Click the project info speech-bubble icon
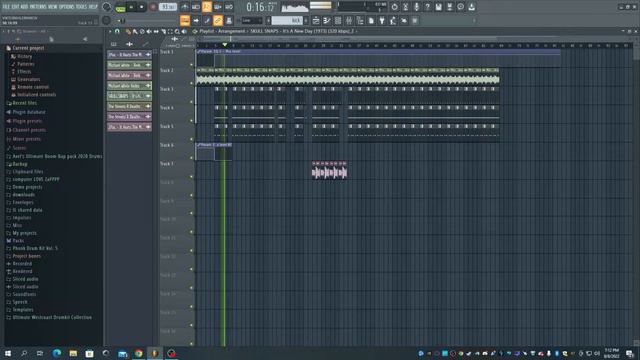The image size is (640, 360). (460, 7)
